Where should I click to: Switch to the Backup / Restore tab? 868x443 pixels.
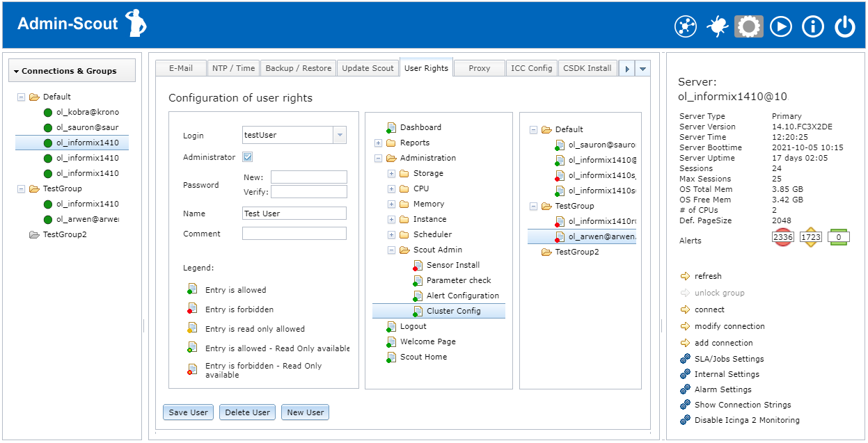299,68
